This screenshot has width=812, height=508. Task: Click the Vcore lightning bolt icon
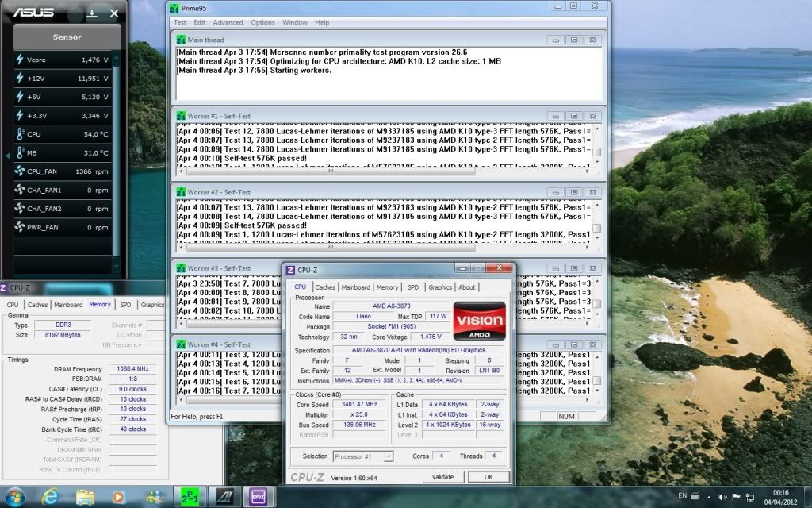coord(20,59)
